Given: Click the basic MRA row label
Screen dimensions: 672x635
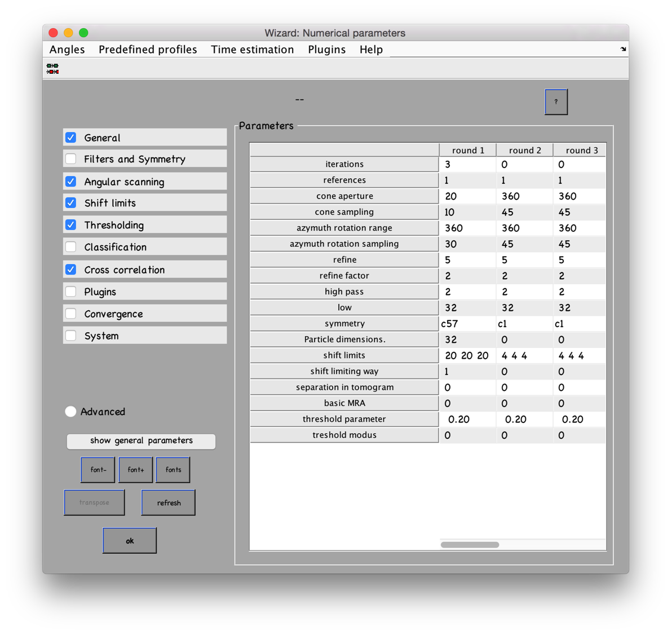Looking at the screenshot, I should 344,403.
